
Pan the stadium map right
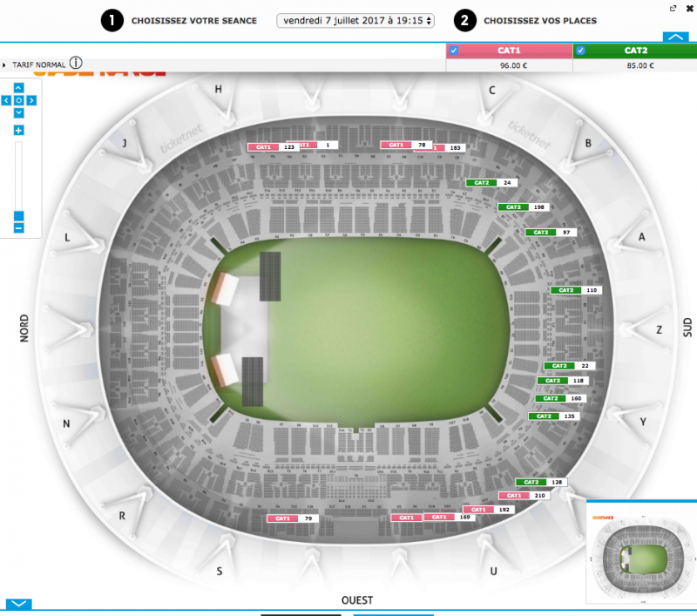[x=30, y=101]
